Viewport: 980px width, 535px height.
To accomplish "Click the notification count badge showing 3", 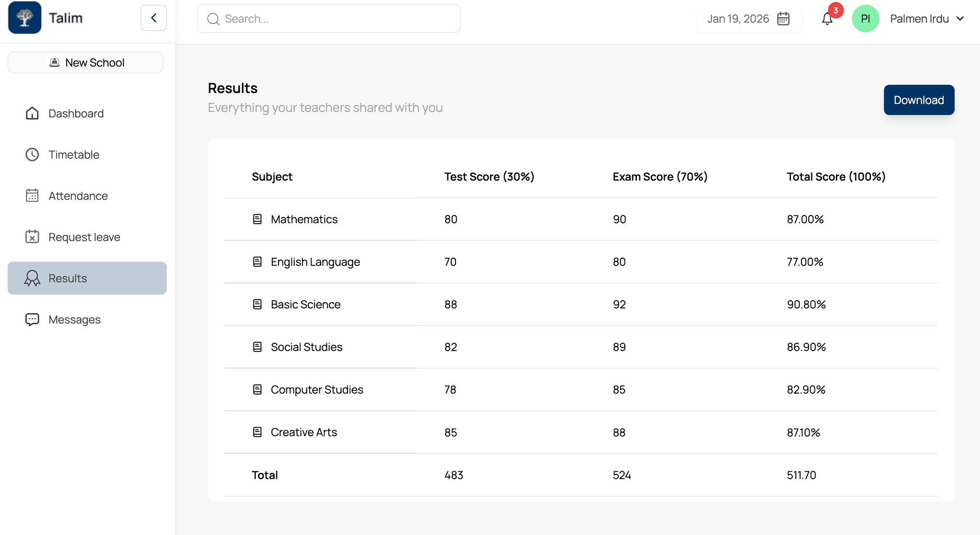I will (x=835, y=10).
